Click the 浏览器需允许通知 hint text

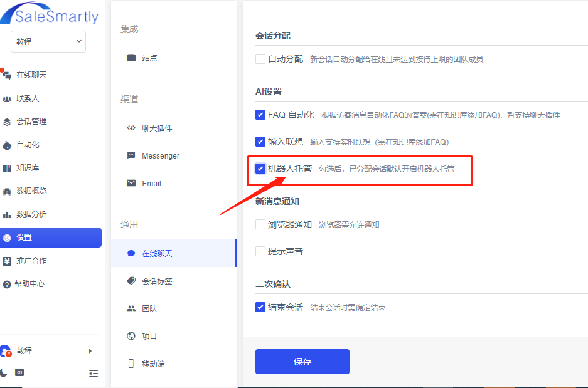[x=349, y=224]
